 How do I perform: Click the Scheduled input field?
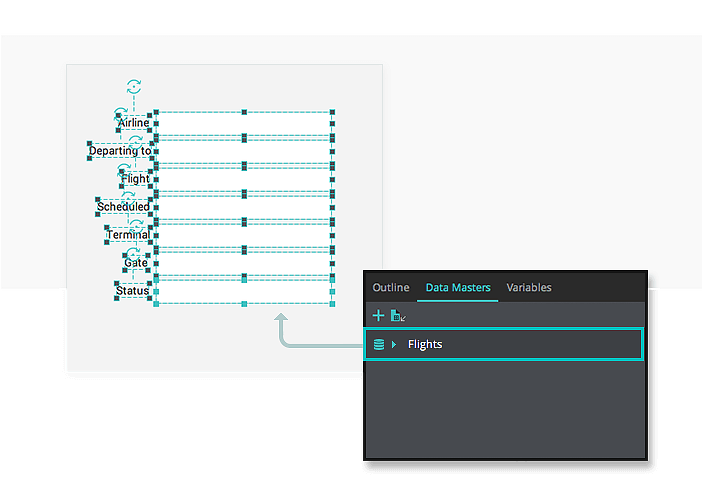(244, 207)
